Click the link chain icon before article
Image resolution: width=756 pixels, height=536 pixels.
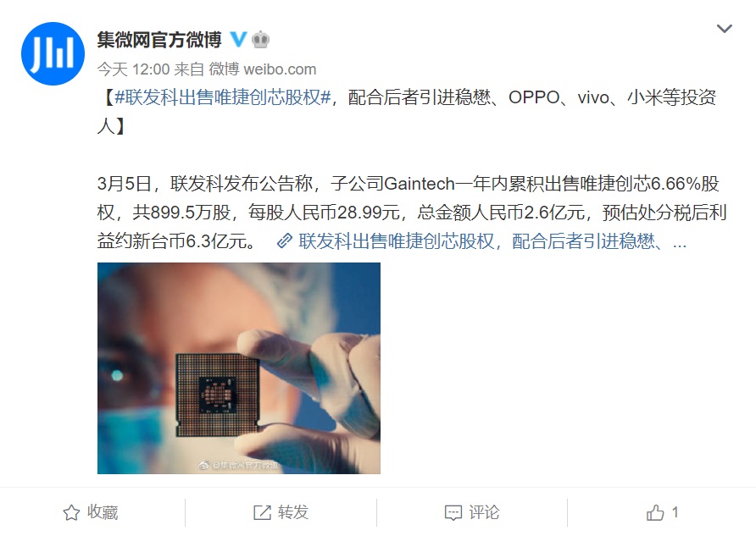[x=285, y=240]
